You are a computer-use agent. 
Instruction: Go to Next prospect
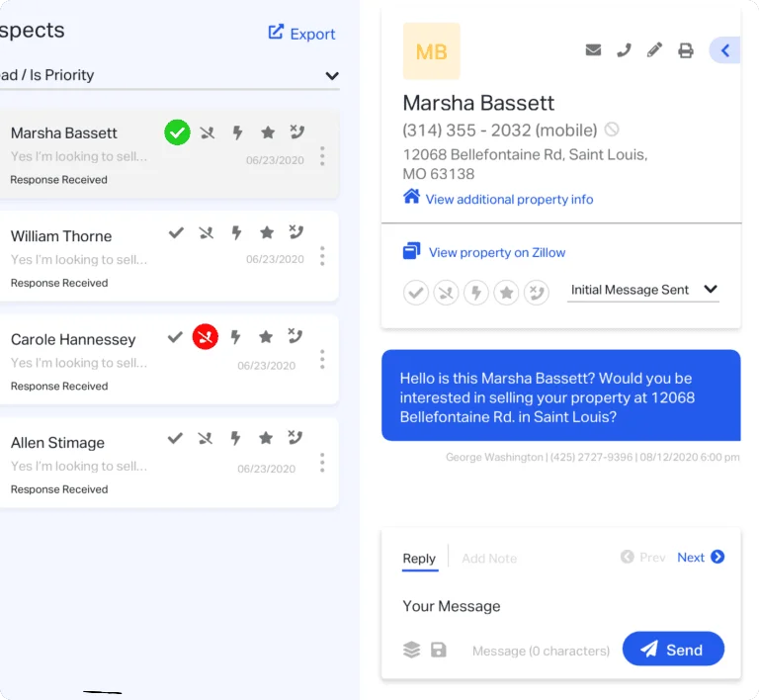pyautogui.click(x=701, y=558)
